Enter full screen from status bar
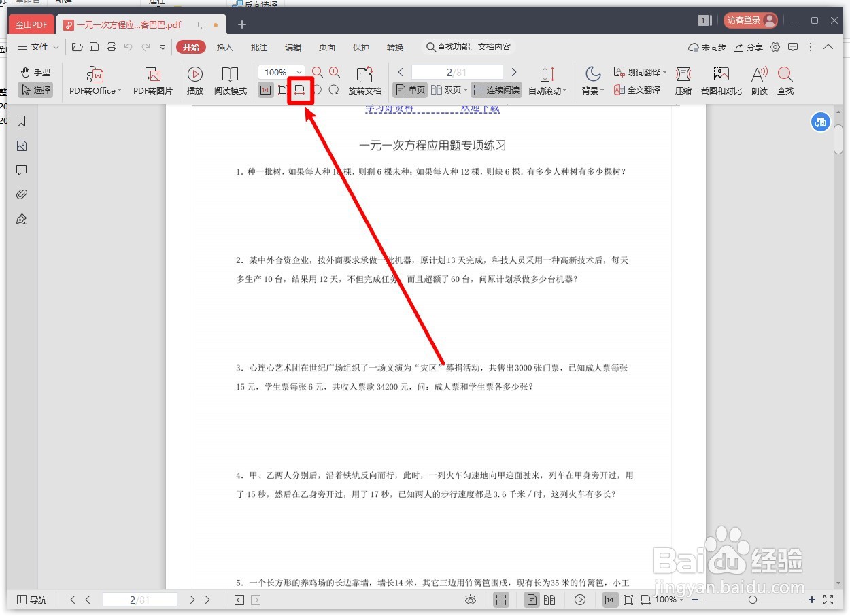 click(x=828, y=600)
